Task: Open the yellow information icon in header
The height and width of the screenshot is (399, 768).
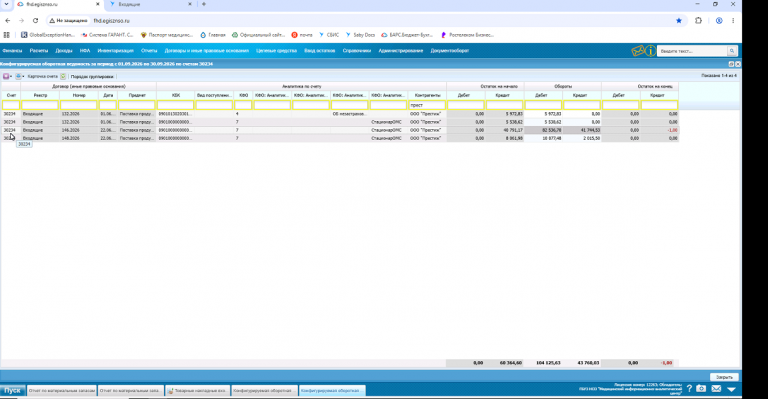Action: tap(650, 51)
